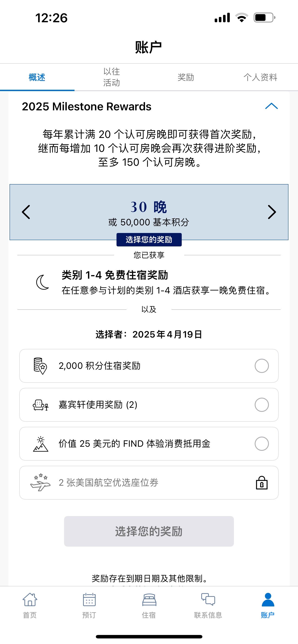Select 2,000 points stay reward radio button
Image resolution: width=298 pixels, height=644 pixels.
[x=262, y=366]
